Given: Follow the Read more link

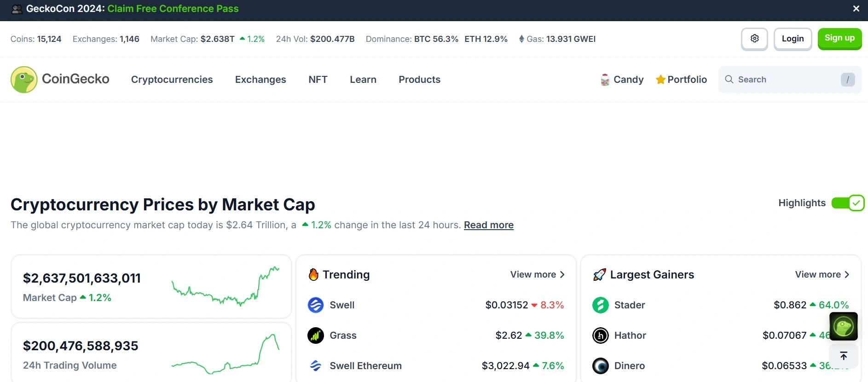Looking at the screenshot, I should [488, 225].
